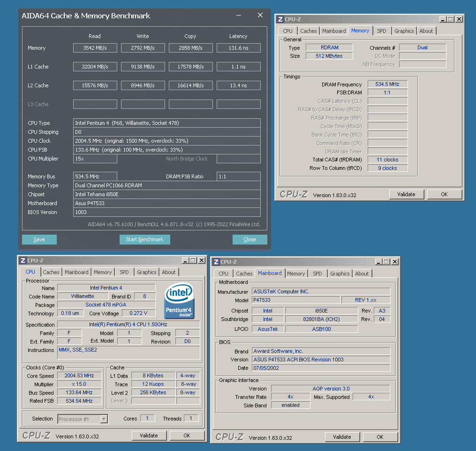This screenshot has height=451, width=476.
Task: Click the CPU-Z logo icon in CPU window title bar
Action: point(23,260)
